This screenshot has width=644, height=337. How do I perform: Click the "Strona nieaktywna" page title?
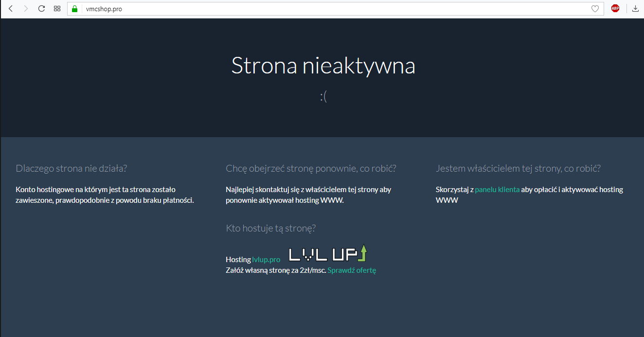323,66
